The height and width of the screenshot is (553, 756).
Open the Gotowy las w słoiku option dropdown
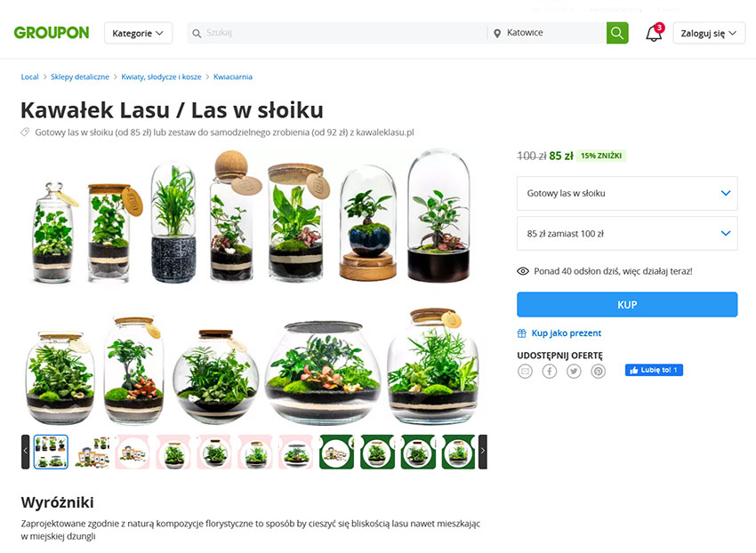(x=627, y=193)
